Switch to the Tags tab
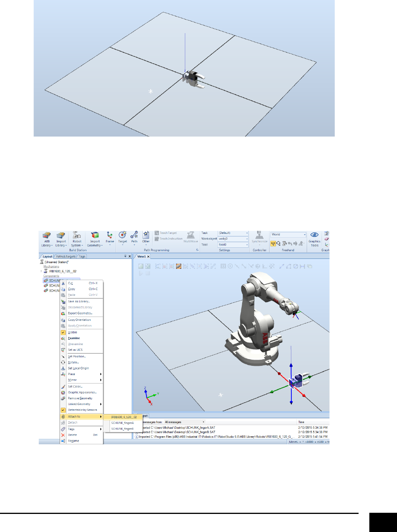This screenshot has width=397, height=532. tap(82, 257)
